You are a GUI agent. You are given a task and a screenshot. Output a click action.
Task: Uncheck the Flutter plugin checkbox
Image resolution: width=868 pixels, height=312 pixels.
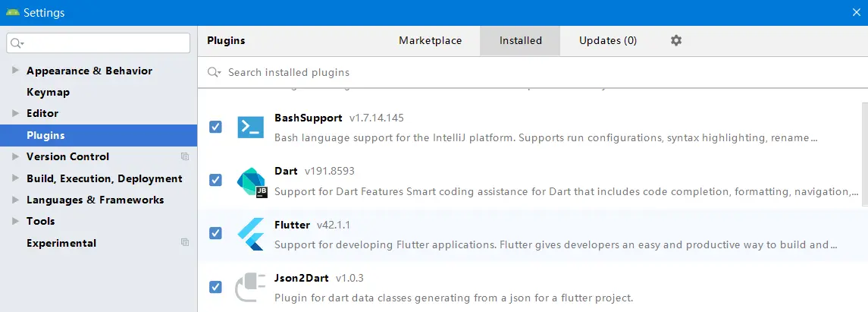pyautogui.click(x=215, y=233)
